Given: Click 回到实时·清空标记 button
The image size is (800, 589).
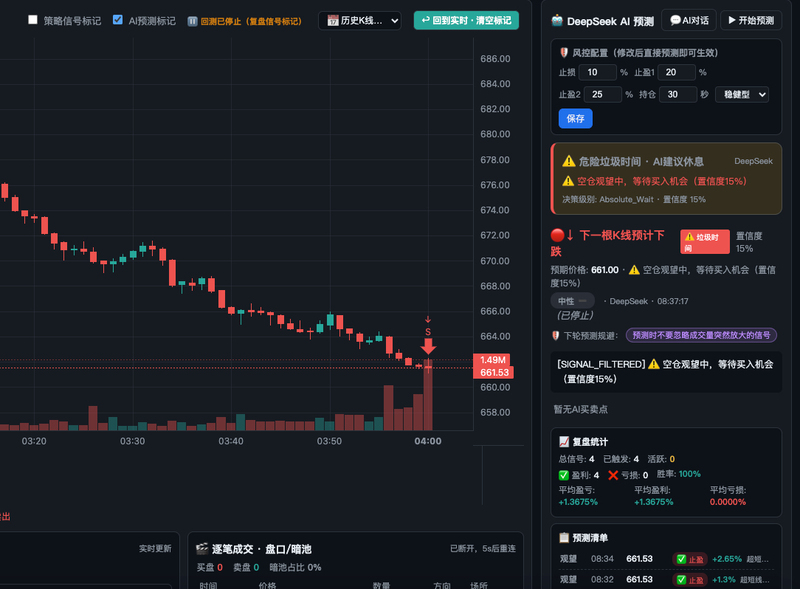Looking at the screenshot, I should pos(466,20).
